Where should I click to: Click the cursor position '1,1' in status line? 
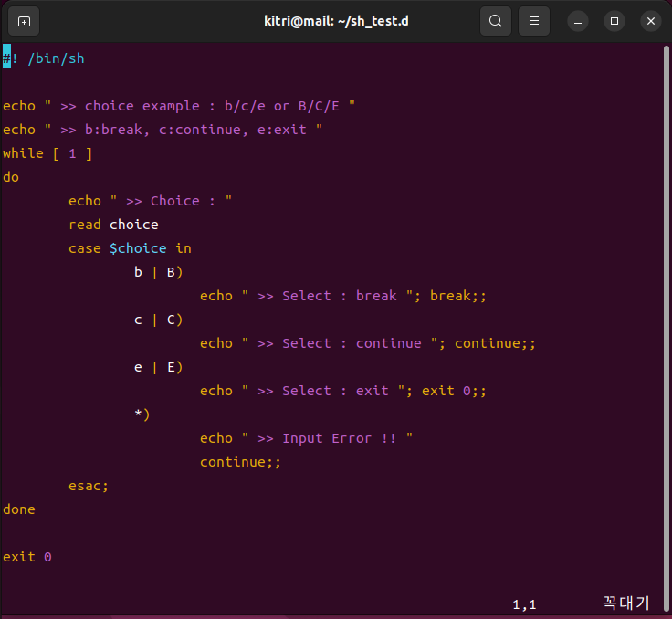[525, 605]
